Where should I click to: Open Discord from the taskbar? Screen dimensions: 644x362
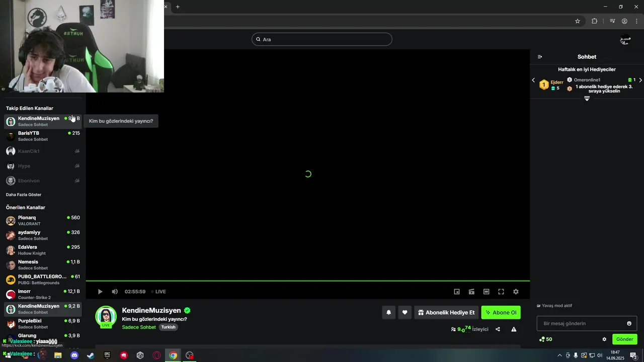click(74, 355)
